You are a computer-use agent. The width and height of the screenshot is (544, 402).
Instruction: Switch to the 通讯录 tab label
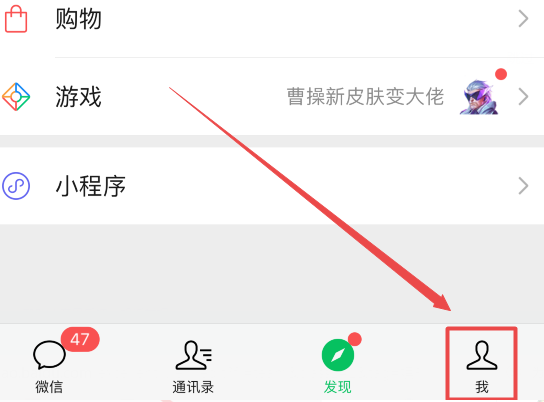pyautogui.click(x=193, y=387)
